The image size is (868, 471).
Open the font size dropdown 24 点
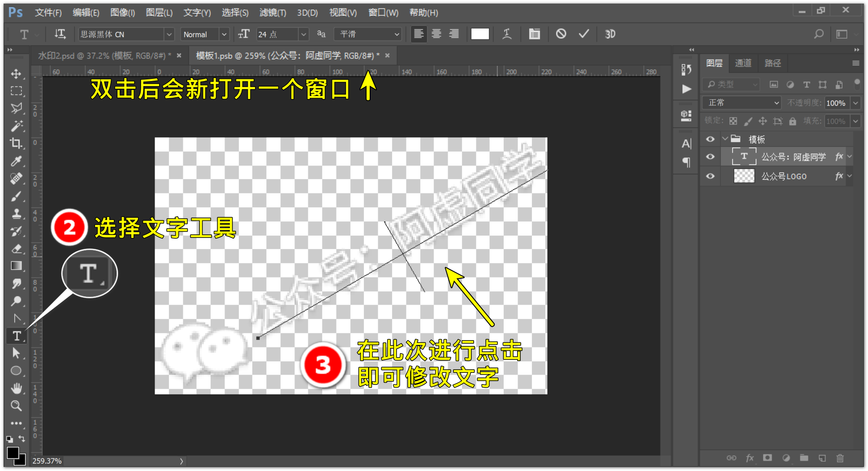tap(303, 34)
